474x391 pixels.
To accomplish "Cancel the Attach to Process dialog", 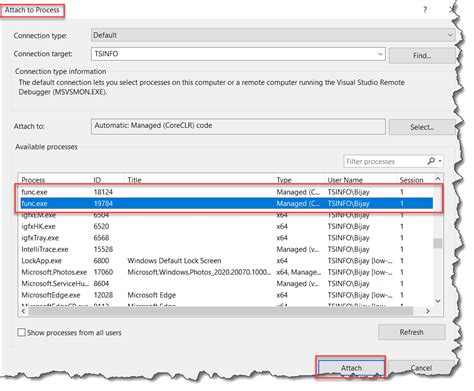I will pos(421,368).
